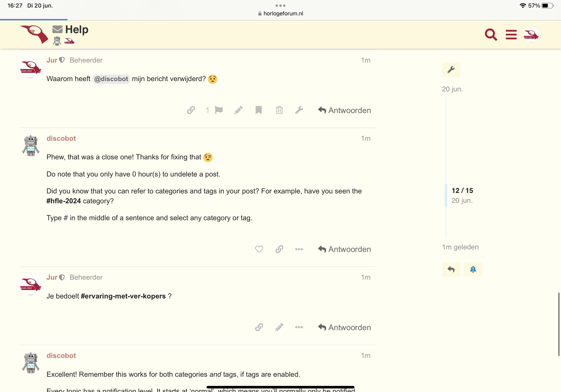
Task: Show more actions on discobot's 'Phew' post
Action: (299, 249)
